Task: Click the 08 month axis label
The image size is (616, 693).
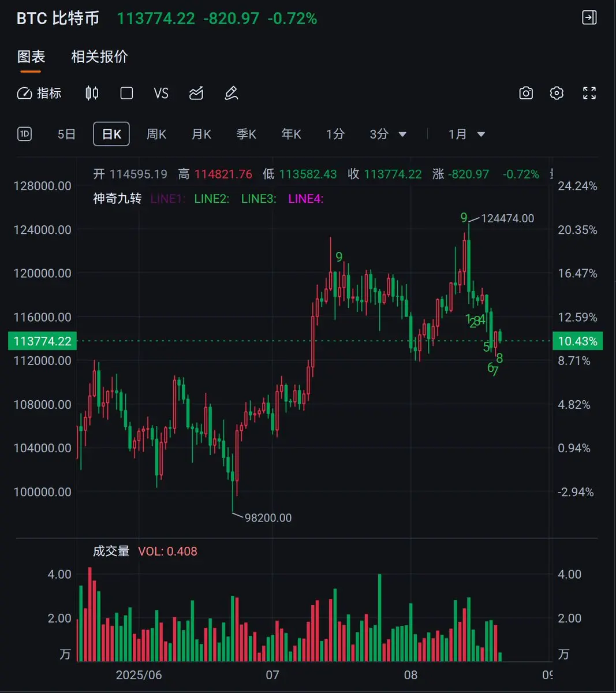Action: (410, 675)
